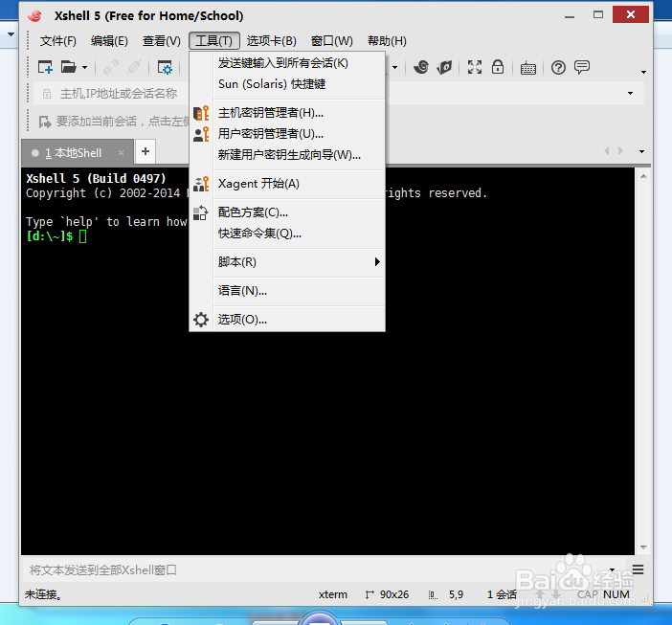Open the compose bar target dropdown arrow
Viewport: 672px width, 625px height.
[x=612, y=570]
